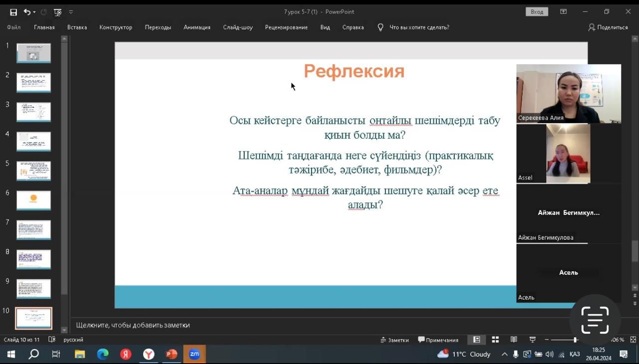Toggle Normal view button in status bar
The image size is (639, 364).
(x=477, y=340)
